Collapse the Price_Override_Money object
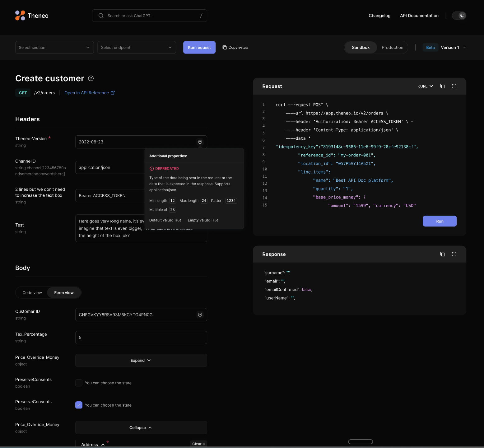 141,427
